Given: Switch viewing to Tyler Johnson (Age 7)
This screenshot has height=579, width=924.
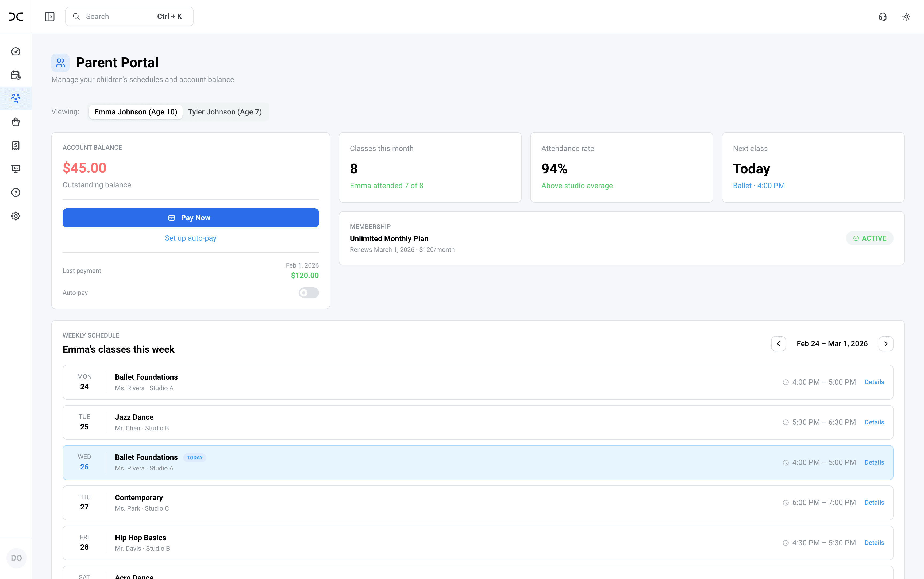Looking at the screenshot, I should 225,112.
